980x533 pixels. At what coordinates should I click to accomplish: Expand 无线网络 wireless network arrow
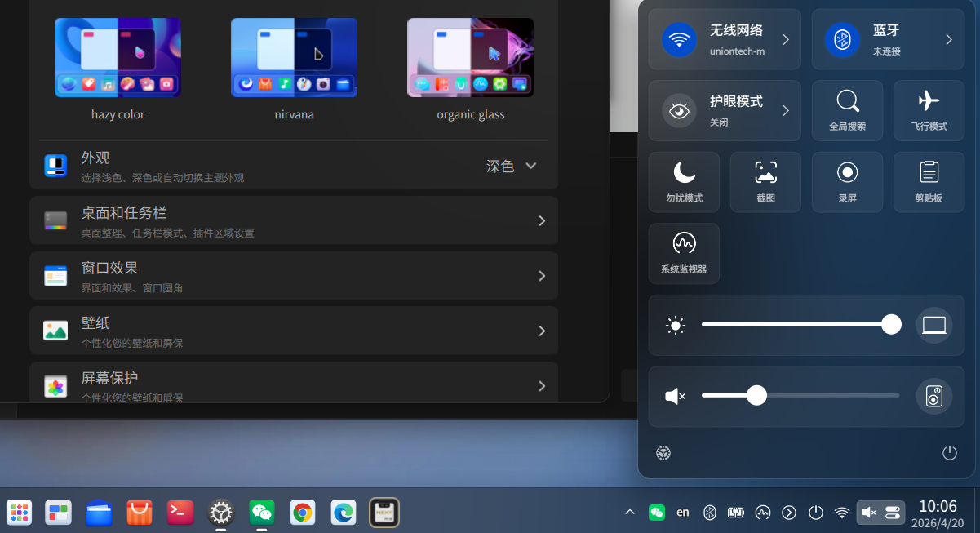[x=786, y=39]
